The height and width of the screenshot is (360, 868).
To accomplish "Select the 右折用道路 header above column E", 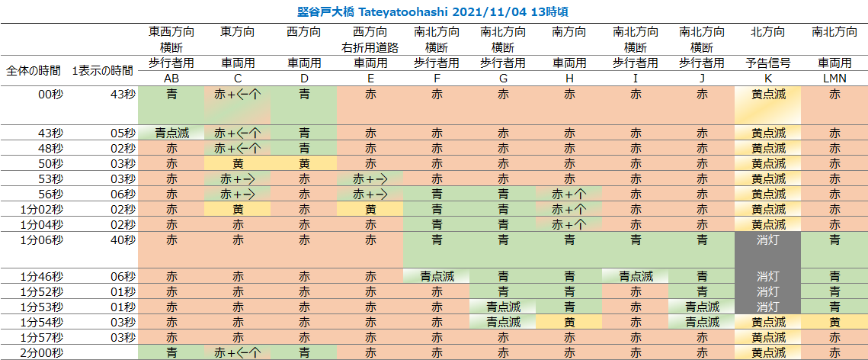I will pos(370,47).
